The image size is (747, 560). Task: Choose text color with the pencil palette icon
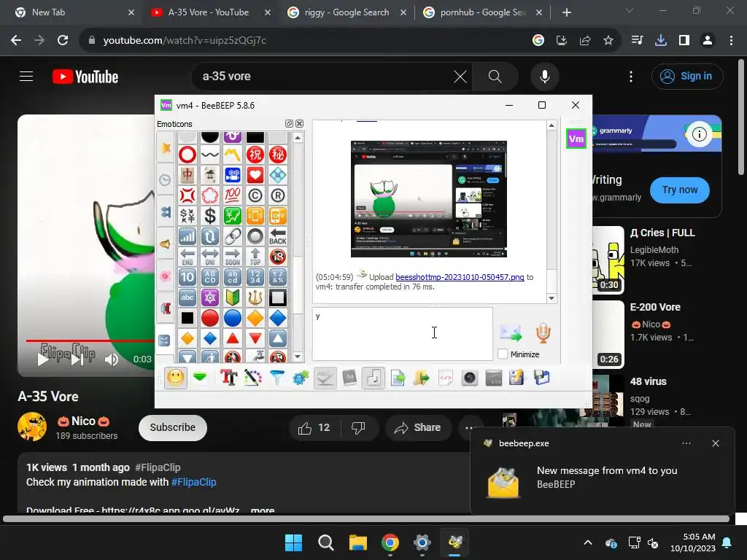point(253,378)
